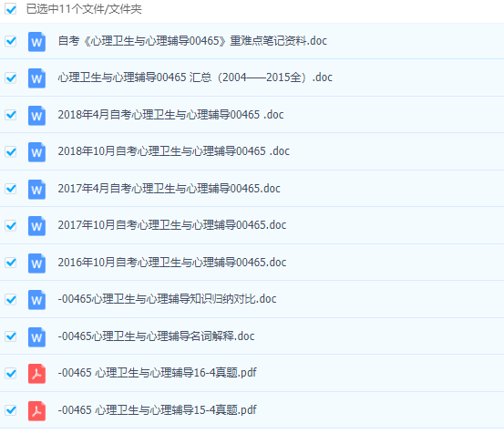This screenshot has width=504, height=434.
Task: Open -00465心理卫生与心理辅导名词解释.doc
Action: coord(156,336)
